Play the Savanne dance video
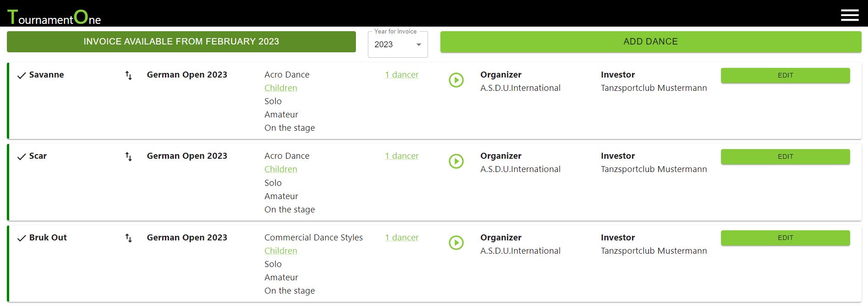Image resolution: width=868 pixels, height=306 pixels. pos(456,80)
